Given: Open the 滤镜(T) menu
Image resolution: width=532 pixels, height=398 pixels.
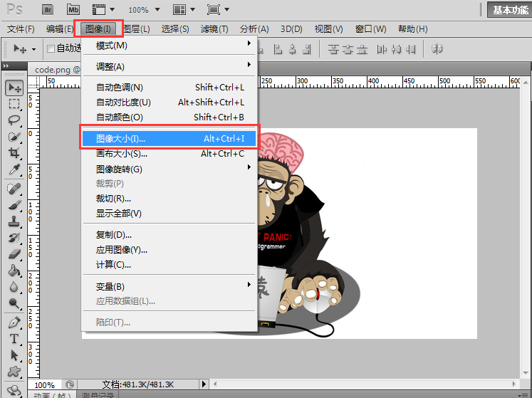Looking at the screenshot, I should (x=214, y=29).
